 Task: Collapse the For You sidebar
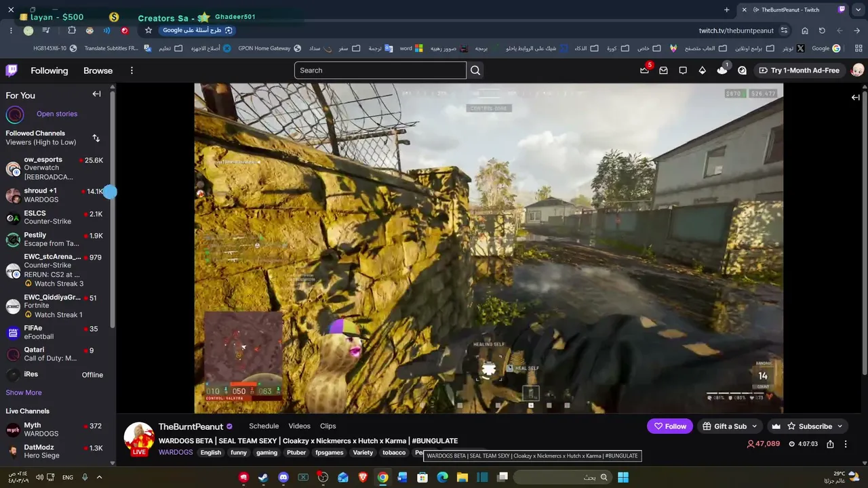(x=96, y=94)
